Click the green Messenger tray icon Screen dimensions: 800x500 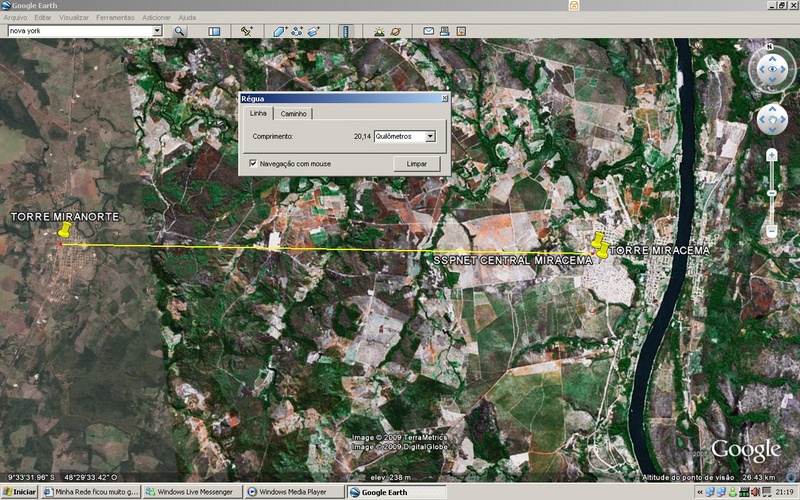pos(733,492)
